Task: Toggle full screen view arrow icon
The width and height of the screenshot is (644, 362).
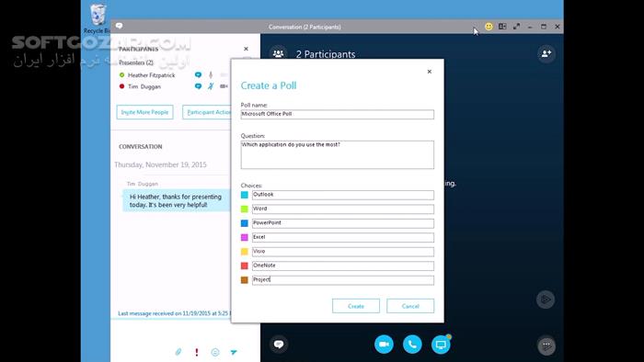Action: pyautogui.click(x=516, y=27)
